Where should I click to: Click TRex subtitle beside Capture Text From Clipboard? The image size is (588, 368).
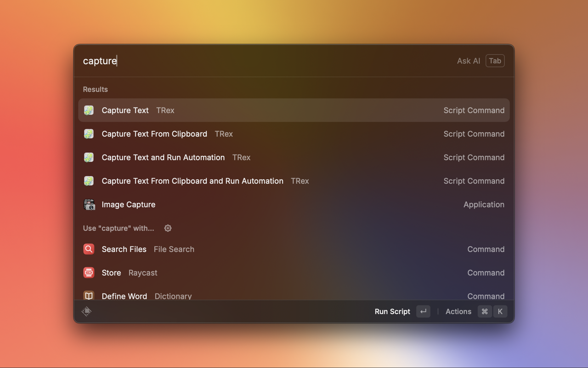tap(224, 134)
